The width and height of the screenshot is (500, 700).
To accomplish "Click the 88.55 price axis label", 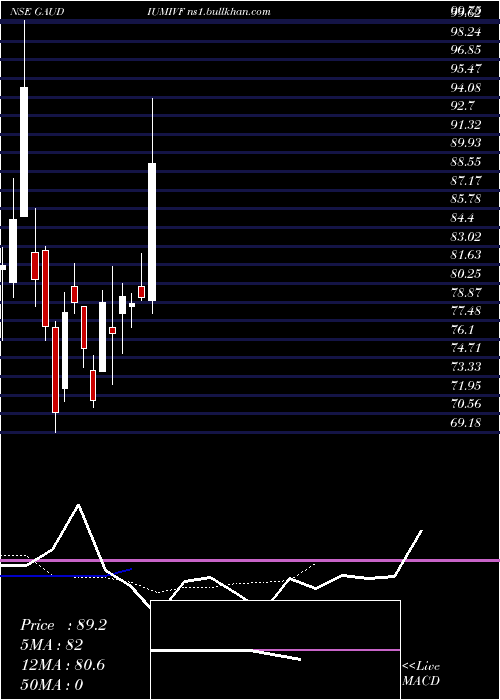I will 466,162.
